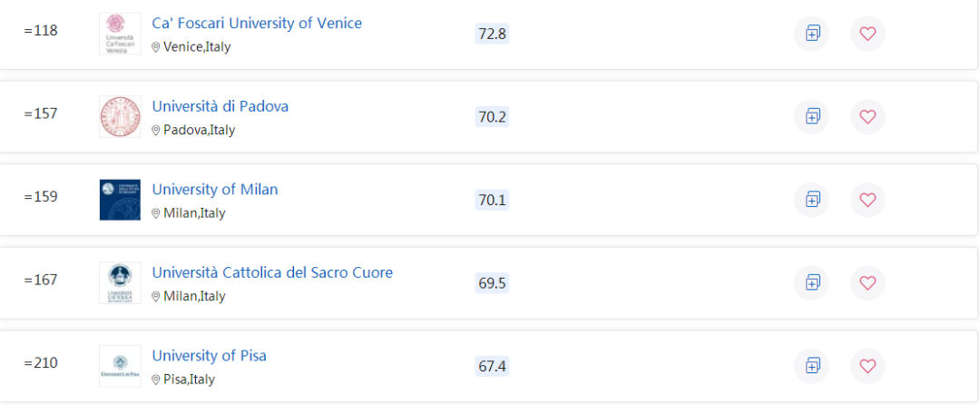Toggle heart favorite for University of Milan
This screenshot has width=980, height=405.
pos(867,200)
